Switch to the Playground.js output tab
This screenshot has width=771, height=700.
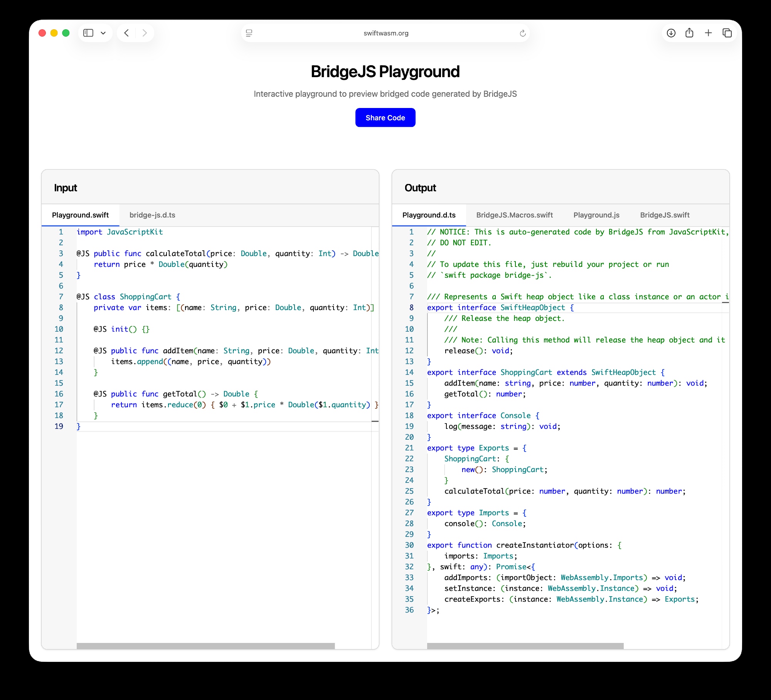point(596,215)
